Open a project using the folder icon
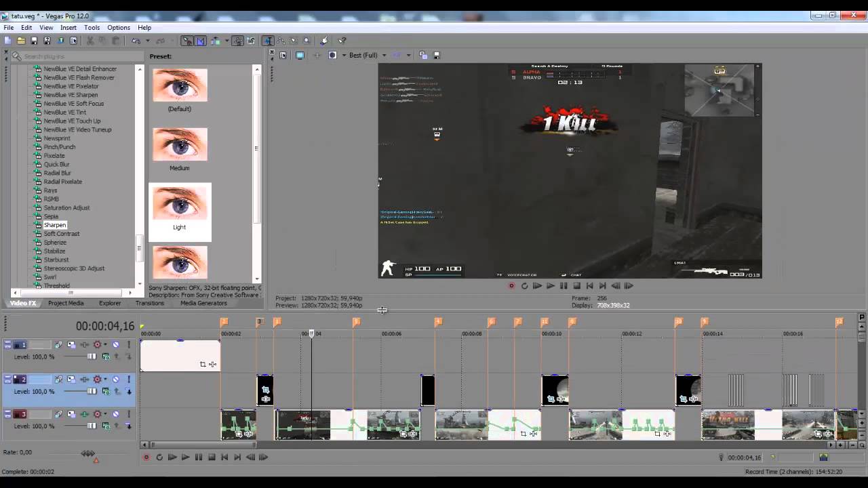Viewport: 868px width, 488px height. tap(21, 41)
